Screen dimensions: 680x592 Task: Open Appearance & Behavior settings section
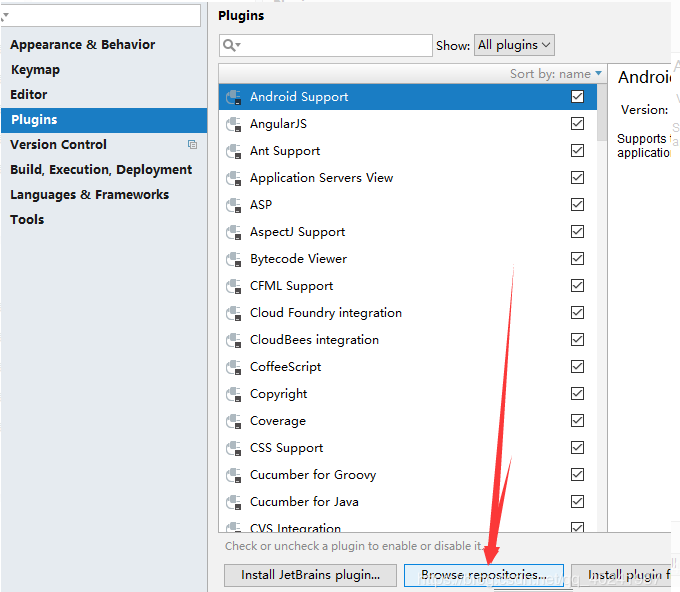[x=82, y=45]
